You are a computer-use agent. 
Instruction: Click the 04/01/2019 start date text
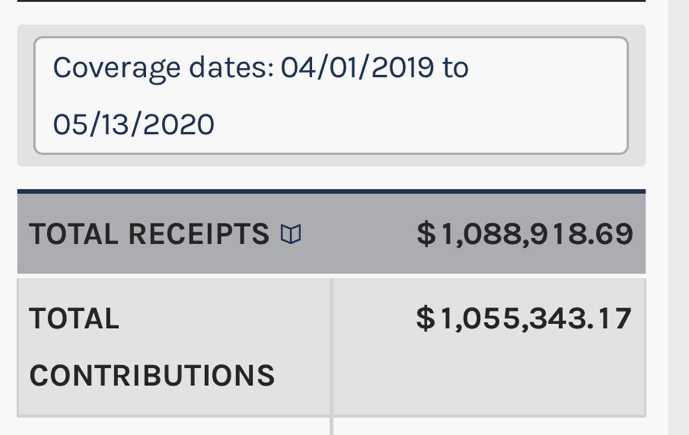(357, 68)
